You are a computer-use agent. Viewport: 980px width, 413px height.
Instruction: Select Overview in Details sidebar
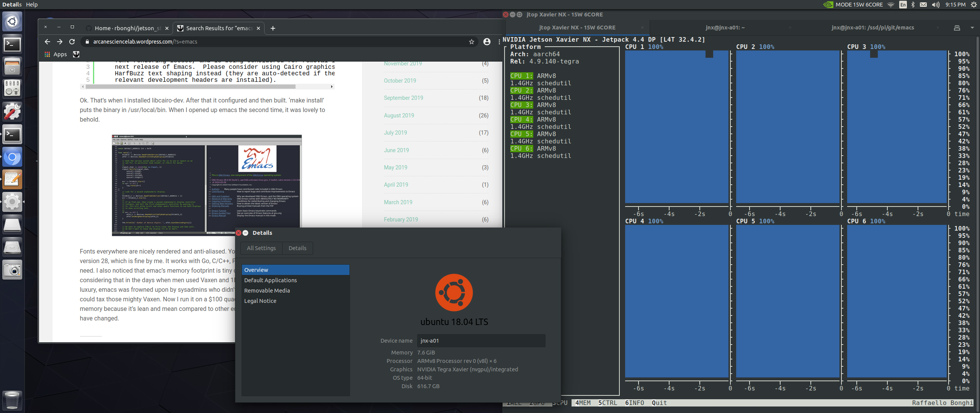click(x=296, y=270)
